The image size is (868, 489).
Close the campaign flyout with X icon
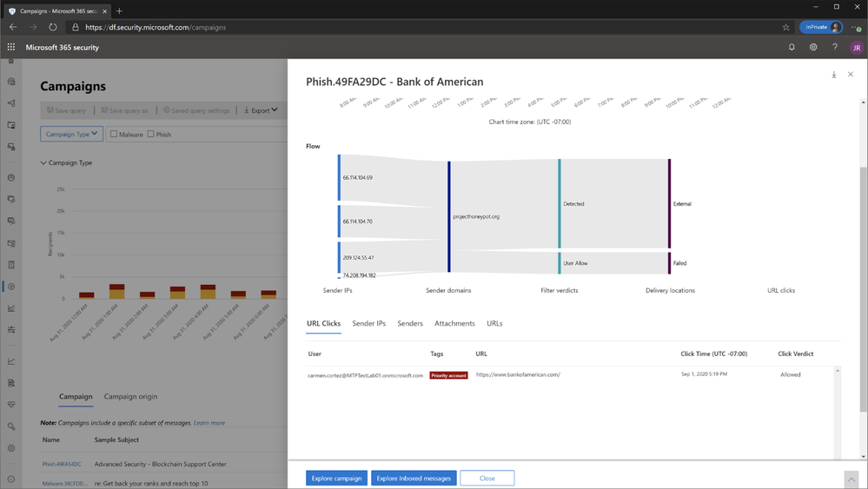(851, 74)
